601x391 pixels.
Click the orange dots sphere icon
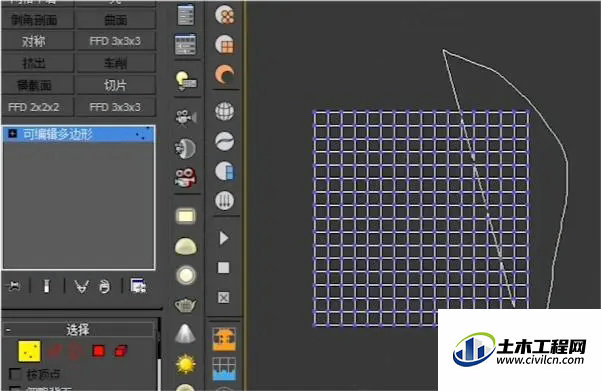click(x=225, y=15)
